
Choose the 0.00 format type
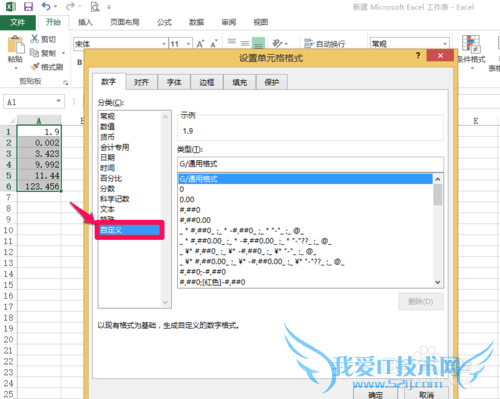tap(305, 200)
